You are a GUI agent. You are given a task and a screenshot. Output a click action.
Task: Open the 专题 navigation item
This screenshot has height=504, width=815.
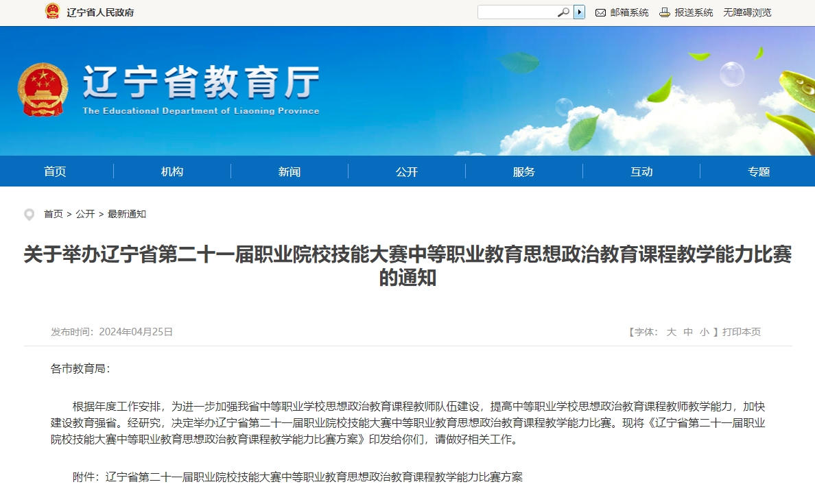759,171
